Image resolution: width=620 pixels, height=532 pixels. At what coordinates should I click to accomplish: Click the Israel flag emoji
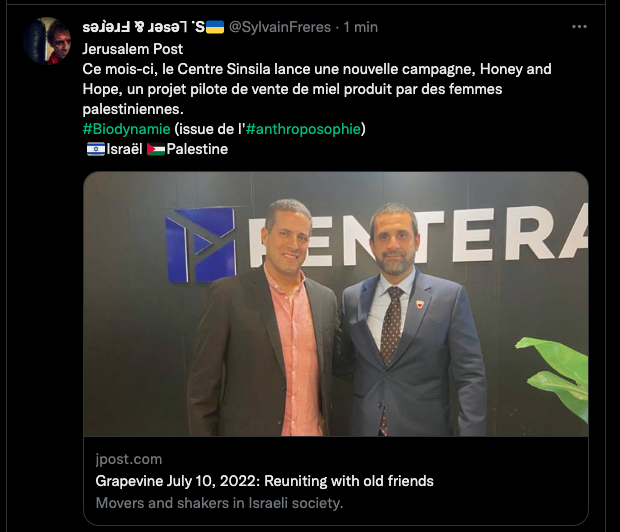tap(95, 149)
